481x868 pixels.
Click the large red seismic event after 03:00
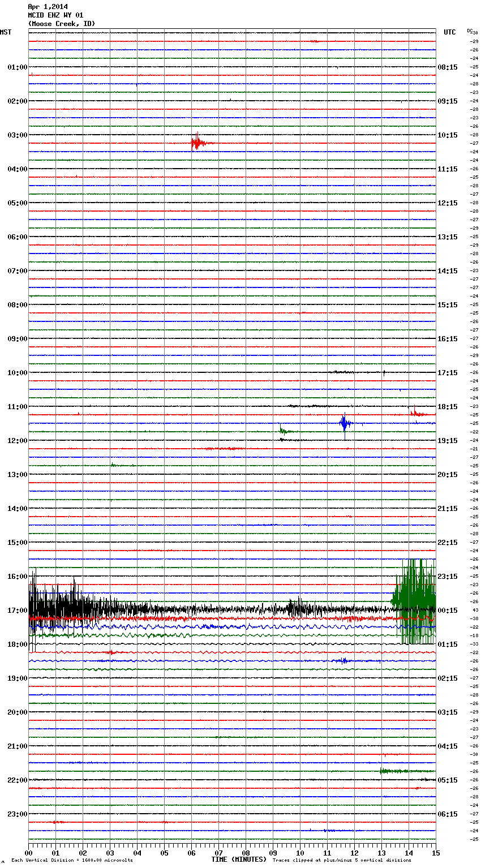point(196,143)
